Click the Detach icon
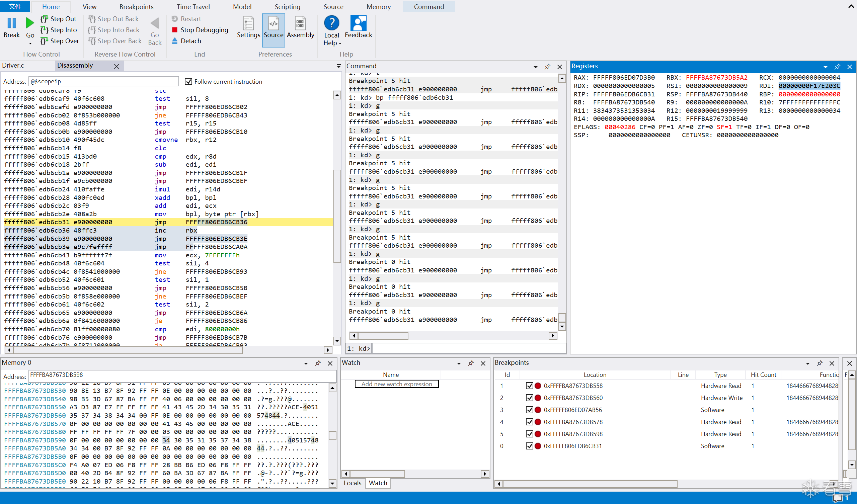 click(175, 41)
